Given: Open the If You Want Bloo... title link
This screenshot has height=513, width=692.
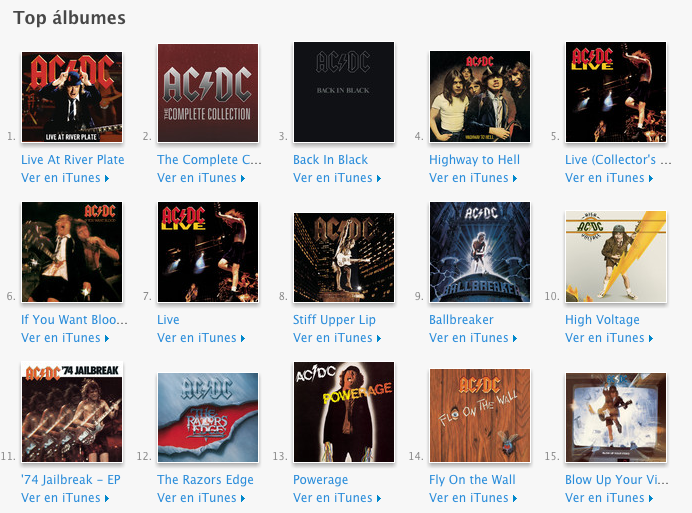Looking at the screenshot, I should pyautogui.click(x=74, y=320).
